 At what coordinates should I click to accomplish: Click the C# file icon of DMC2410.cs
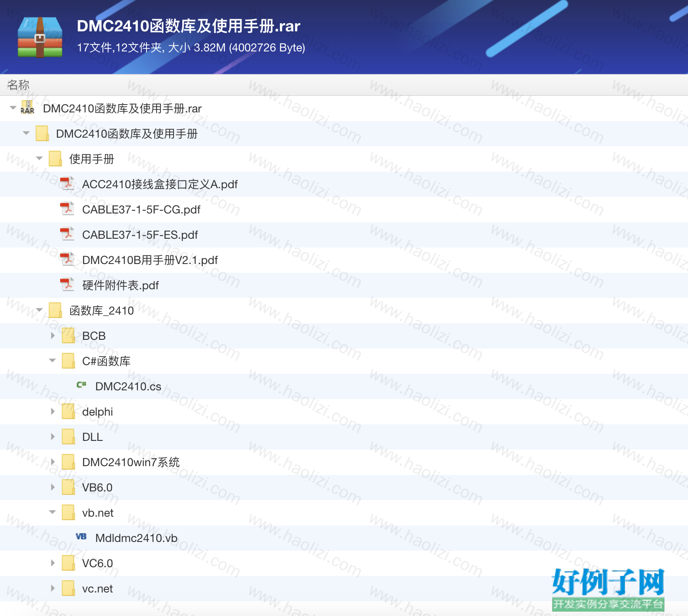coord(81,385)
